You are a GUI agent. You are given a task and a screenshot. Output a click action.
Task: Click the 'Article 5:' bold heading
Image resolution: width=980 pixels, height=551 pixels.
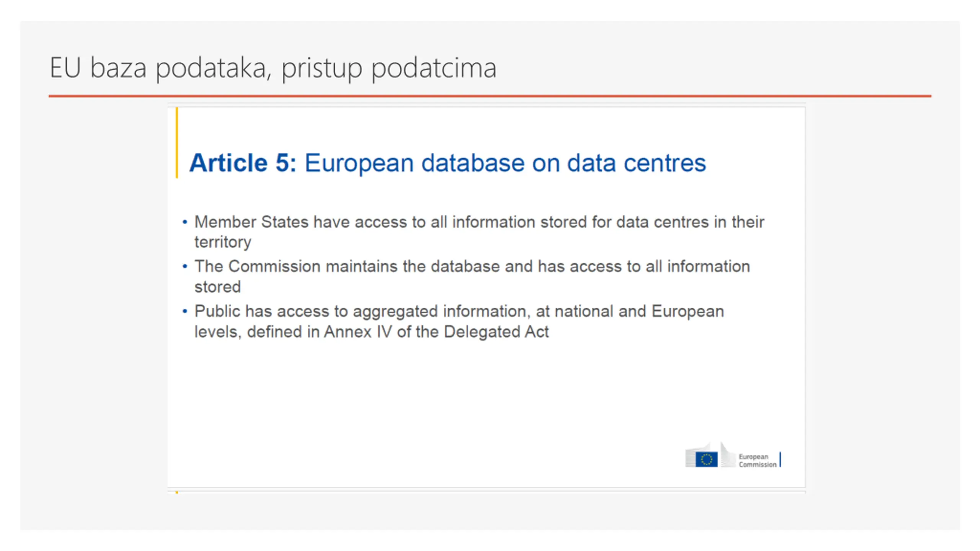click(243, 163)
